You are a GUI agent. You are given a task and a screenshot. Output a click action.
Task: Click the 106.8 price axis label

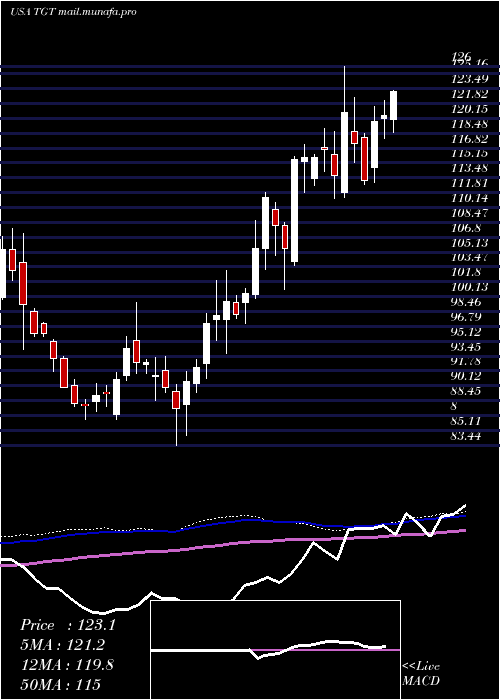coord(466,228)
